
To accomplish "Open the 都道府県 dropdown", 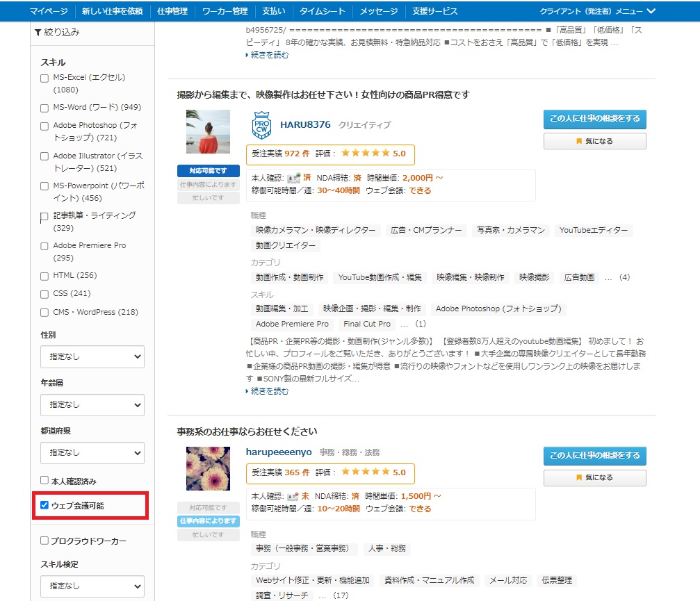I will [92, 452].
